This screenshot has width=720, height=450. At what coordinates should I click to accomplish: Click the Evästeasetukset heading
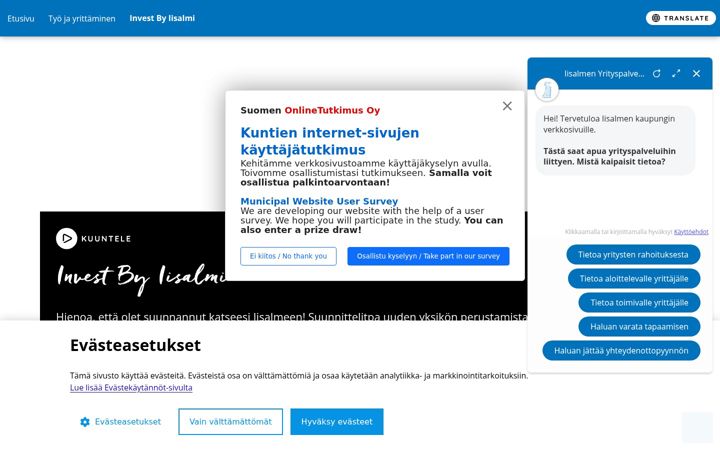click(135, 345)
